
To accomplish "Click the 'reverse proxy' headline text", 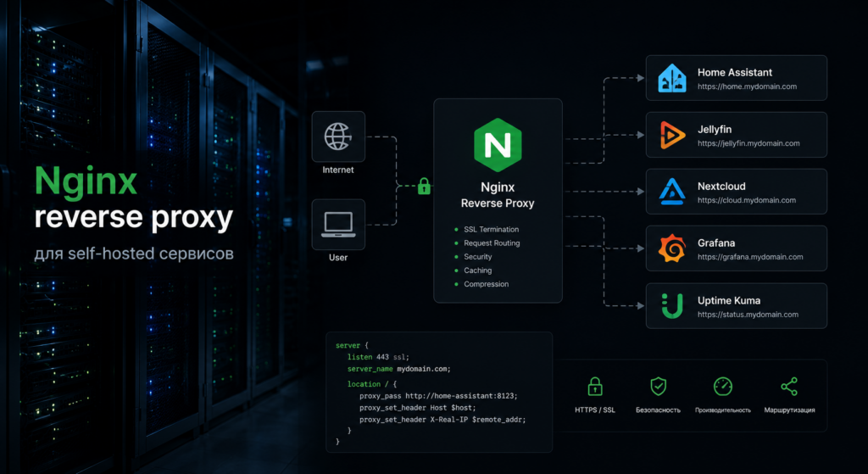I will pyautogui.click(x=133, y=220).
